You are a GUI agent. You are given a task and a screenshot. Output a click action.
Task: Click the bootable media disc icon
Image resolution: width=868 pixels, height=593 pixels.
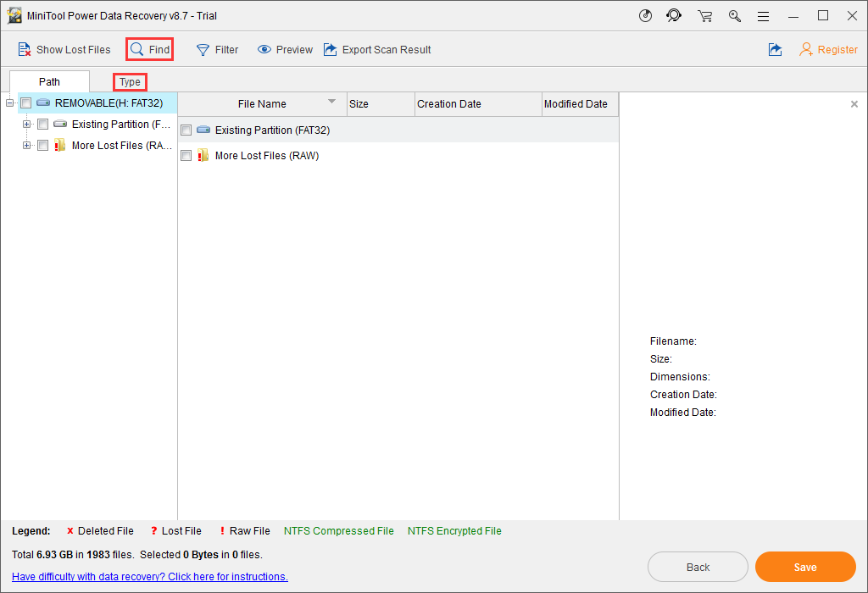(645, 15)
